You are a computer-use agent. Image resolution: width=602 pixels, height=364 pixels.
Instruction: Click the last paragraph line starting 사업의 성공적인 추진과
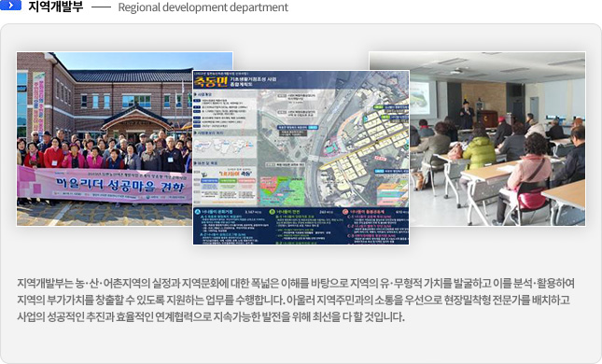click(x=211, y=316)
